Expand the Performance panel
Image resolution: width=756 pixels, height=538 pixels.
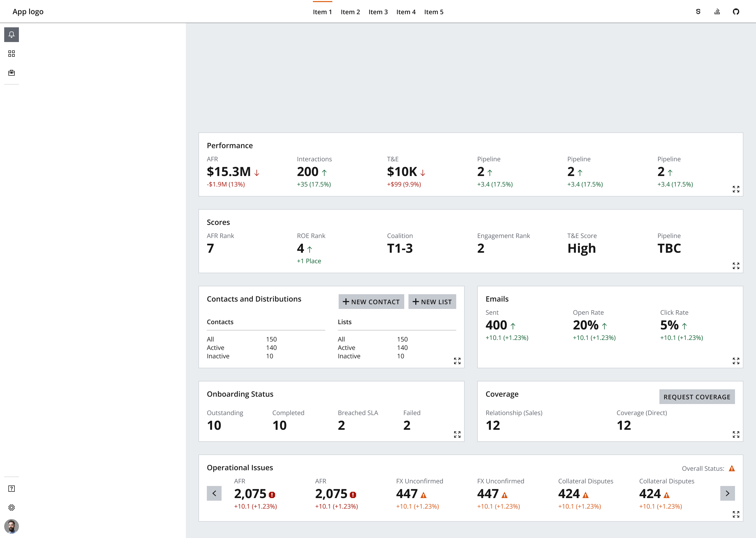(736, 189)
